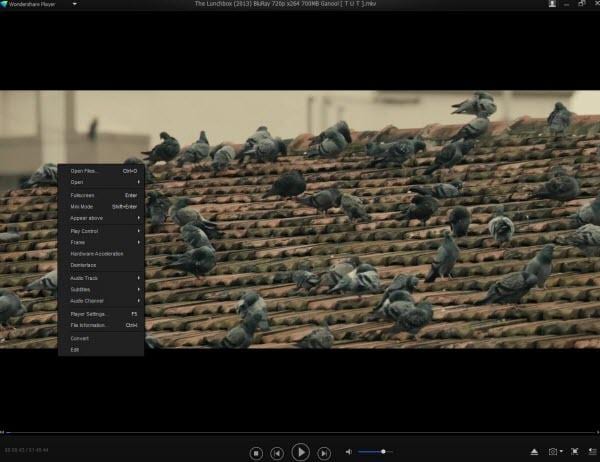
Task: Open the user account icon
Action: 552,4
